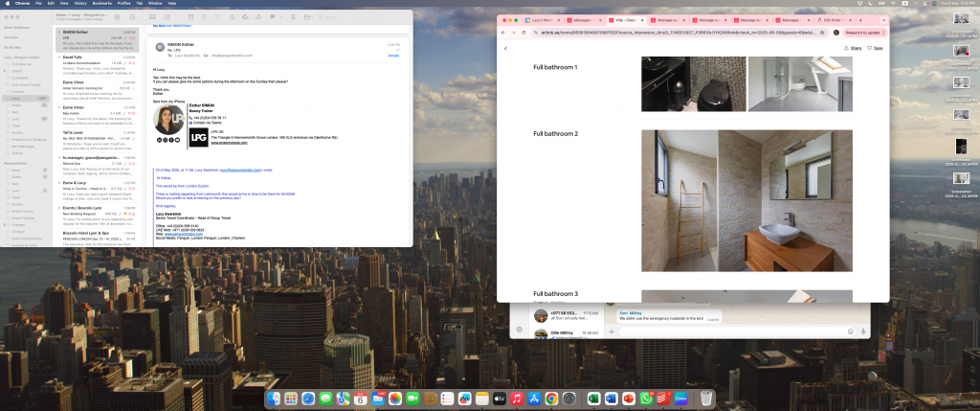This screenshot has width=980, height=411.
Task: Click Airbnb Share button
Action: (x=853, y=48)
